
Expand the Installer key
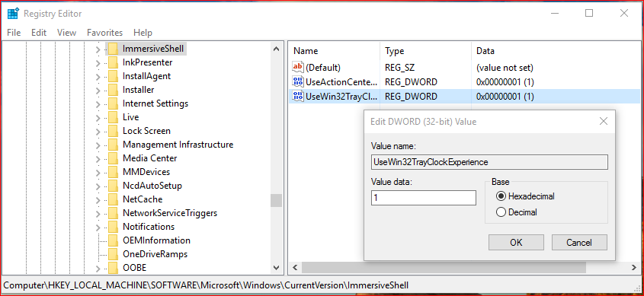[x=98, y=91]
